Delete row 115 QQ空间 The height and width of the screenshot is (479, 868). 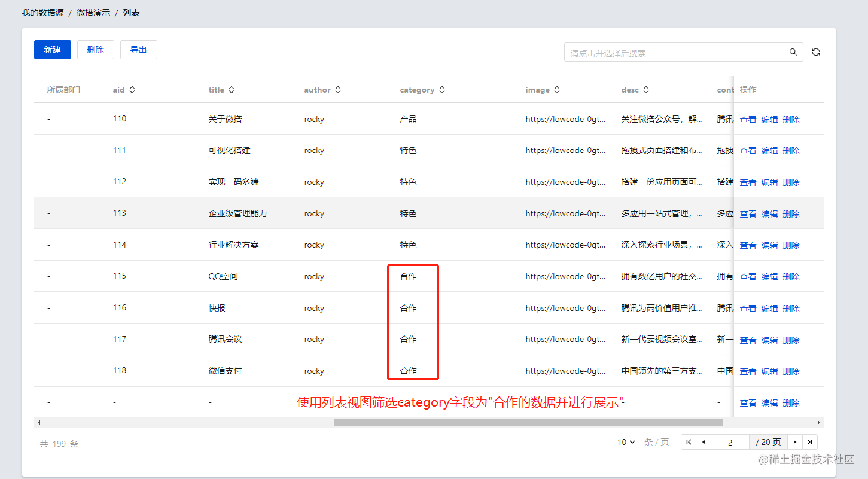tap(791, 277)
